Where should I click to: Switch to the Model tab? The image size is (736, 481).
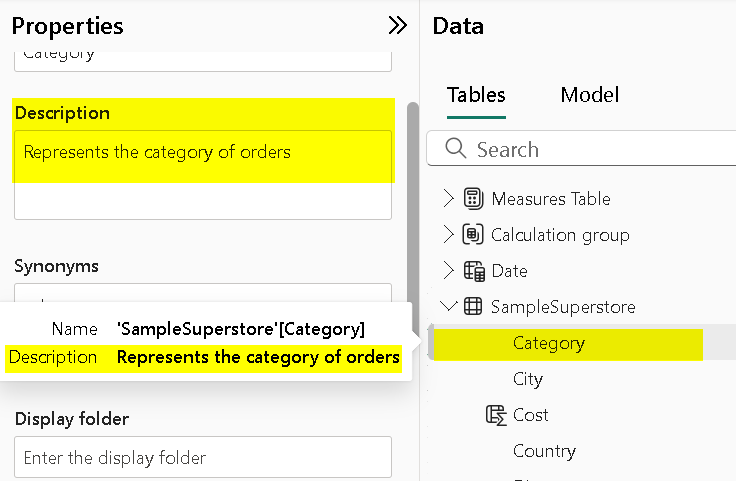pyautogui.click(x=589, y=96)
